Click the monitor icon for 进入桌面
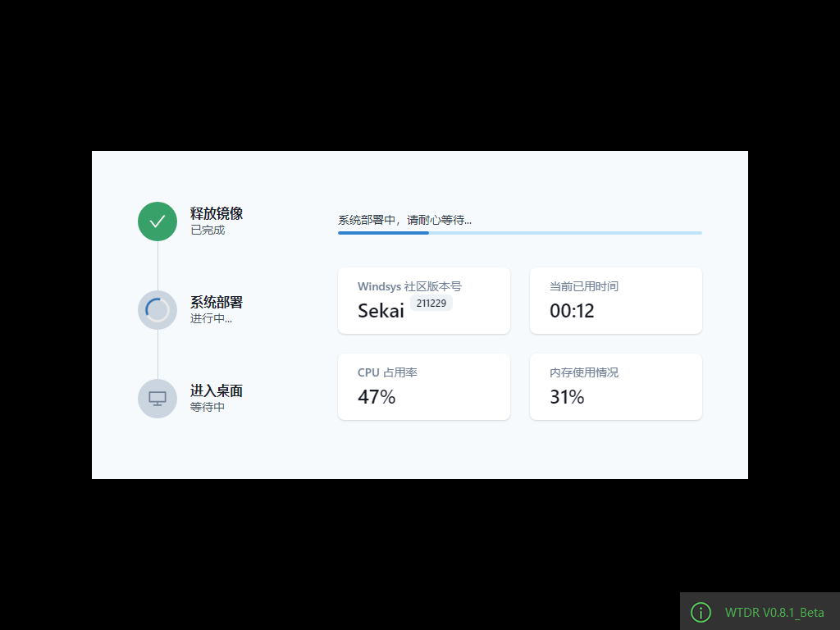Viewport: 840px width, 630px height. [157, 399]
